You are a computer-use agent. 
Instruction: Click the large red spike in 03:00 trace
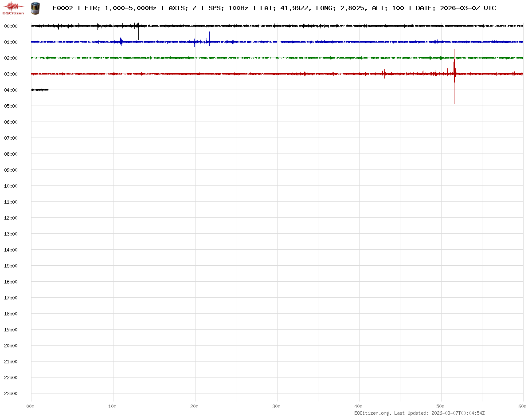coord(454,75)
